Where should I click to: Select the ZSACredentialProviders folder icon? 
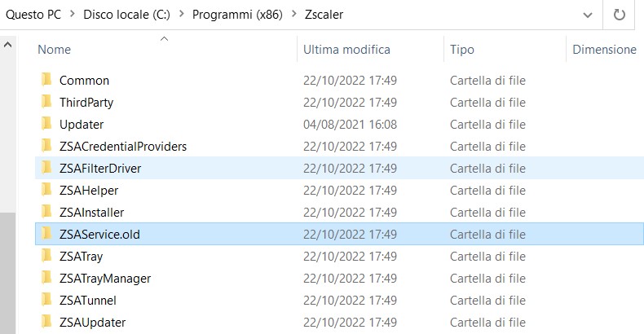pyautogui.click(x=46, y=146)
